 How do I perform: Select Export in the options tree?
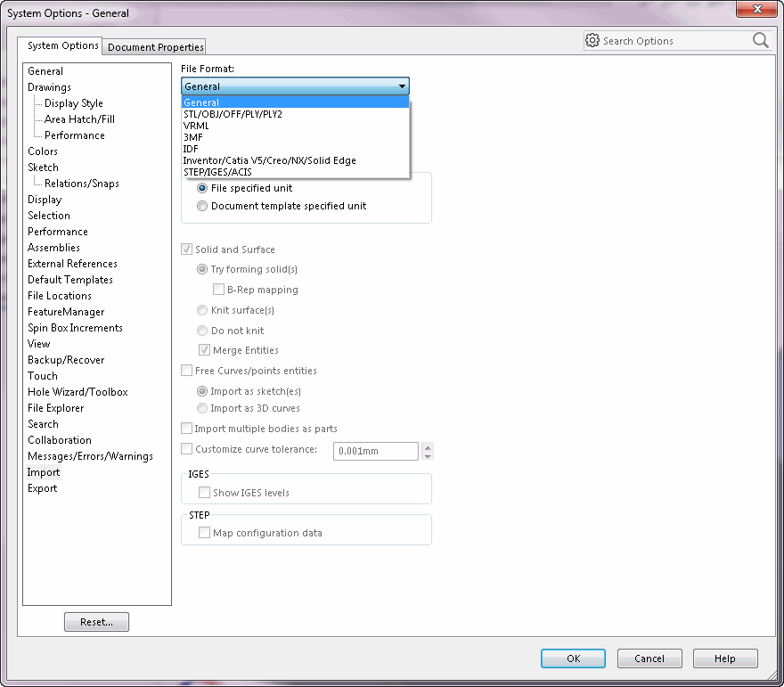[x=43, y=487]
